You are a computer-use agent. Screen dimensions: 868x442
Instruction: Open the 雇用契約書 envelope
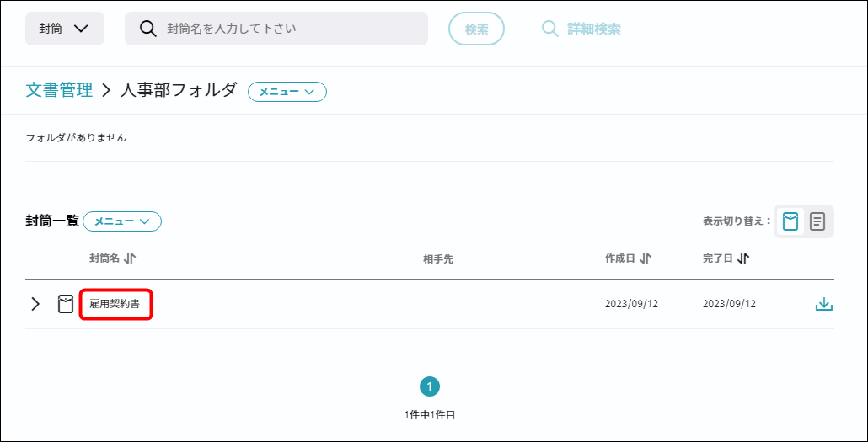click(115, 304)
